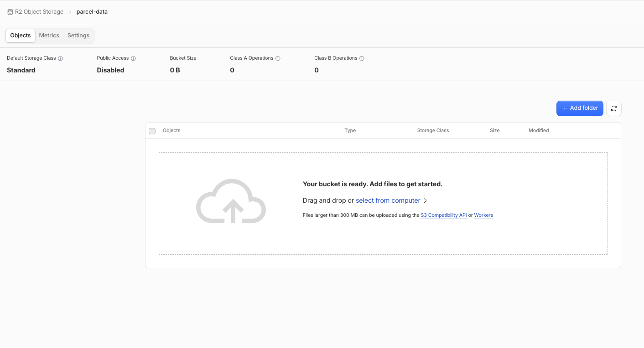Click the Class B Operations count
The width and height of the screenshot is (644, 348).
point(317,70)
